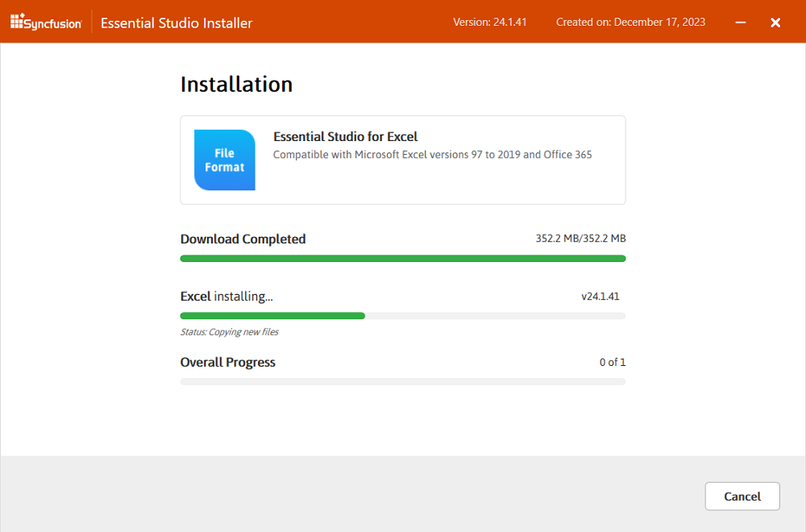Click the blue Excel File Format thumbnail
Screen dimensions: 806x532
(224, 160)
